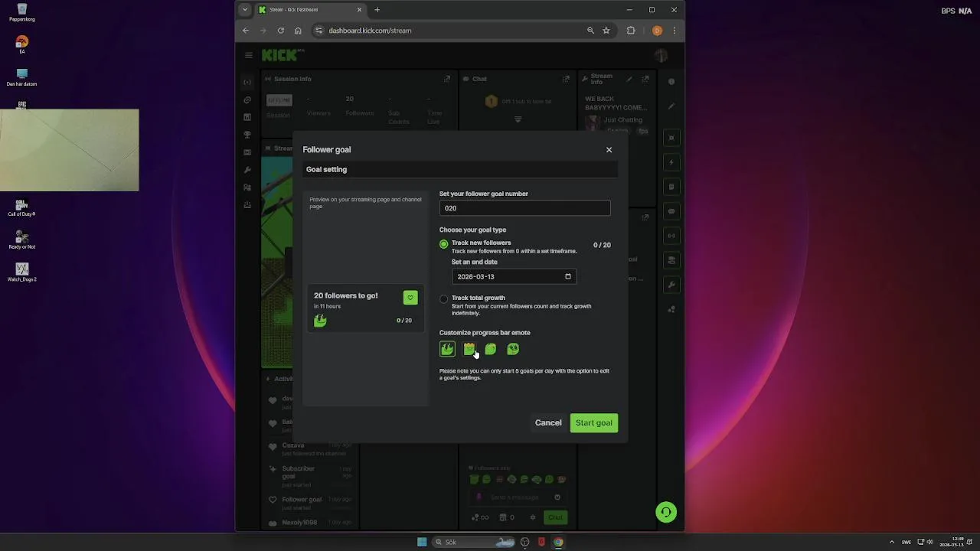Close the Follower goal dialog
This screenshot has height=551, width=980.
click(609, 150)
